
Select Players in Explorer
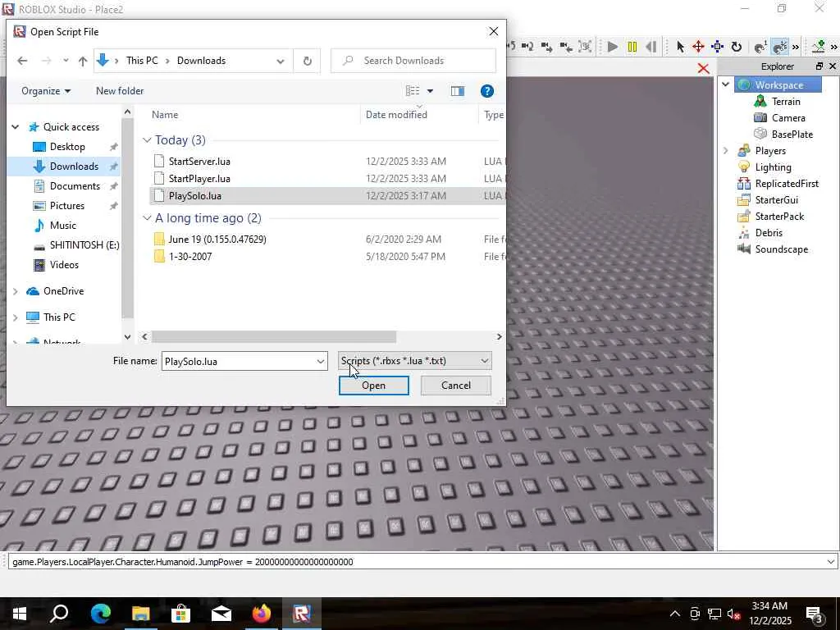769,151
